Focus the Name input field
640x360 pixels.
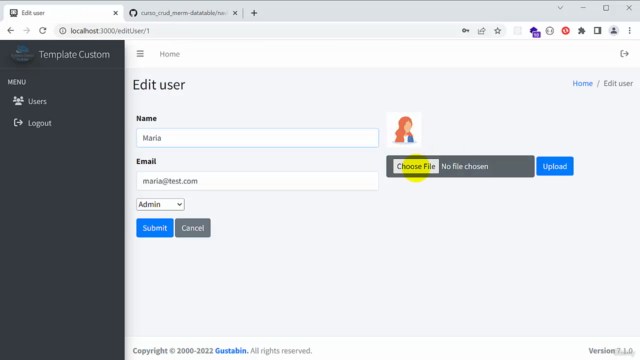pyautogui.click(x=257, y=138)
